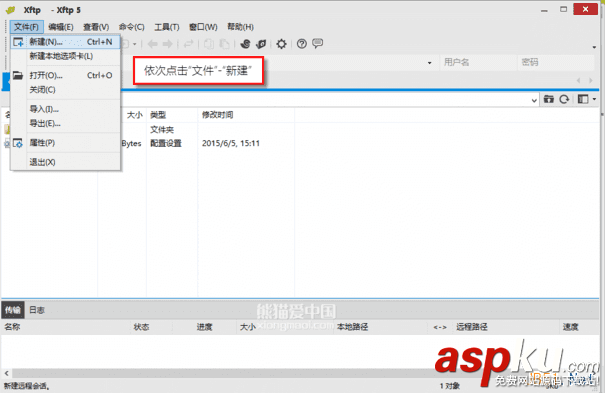Choose 新建(N)... in the File menu
This screenshot has height=393, width=605.
click(x=66, y=42)
